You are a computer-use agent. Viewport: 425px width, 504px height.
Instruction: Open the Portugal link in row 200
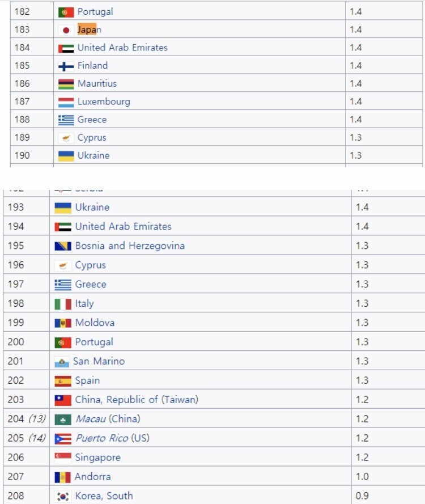[x=94, y=342]
